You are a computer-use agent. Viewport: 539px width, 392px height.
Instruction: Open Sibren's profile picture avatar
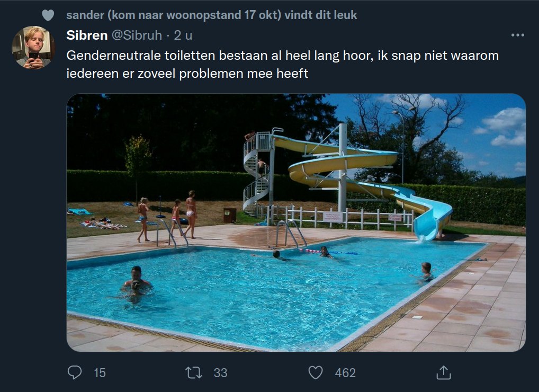pyautogui.click(x=33, y=47)
